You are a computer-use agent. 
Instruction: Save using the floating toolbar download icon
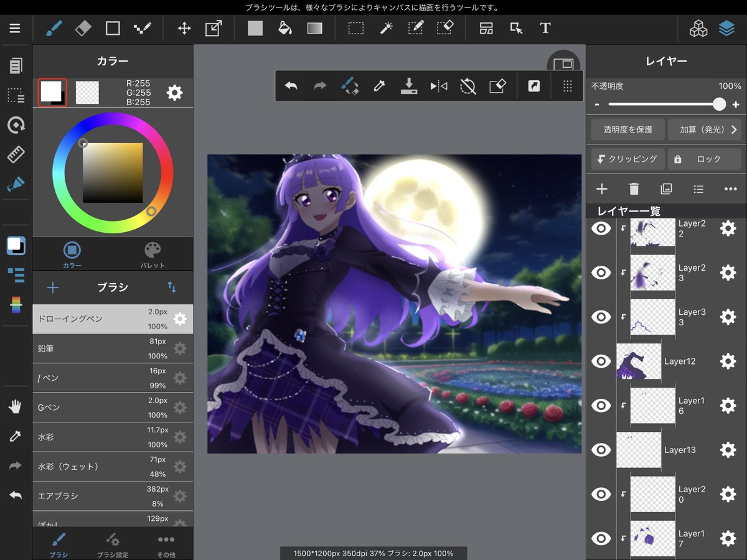coord(408,86)
